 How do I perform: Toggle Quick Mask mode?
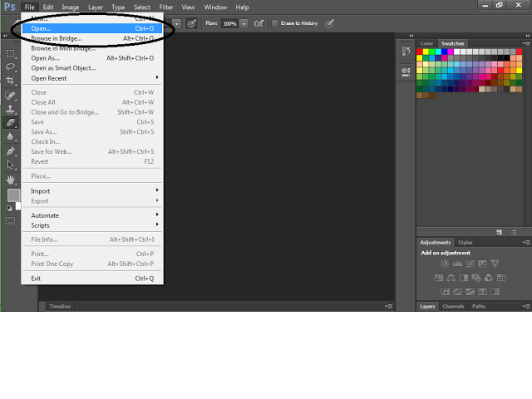(x=11, y=221)
